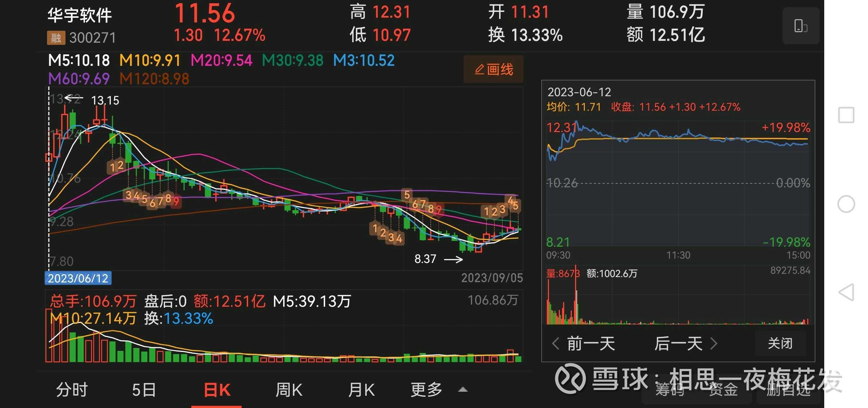Switch to the 分时 intraday tab
Viewport: 868px width, 408px height.
(x=72, y=390)
